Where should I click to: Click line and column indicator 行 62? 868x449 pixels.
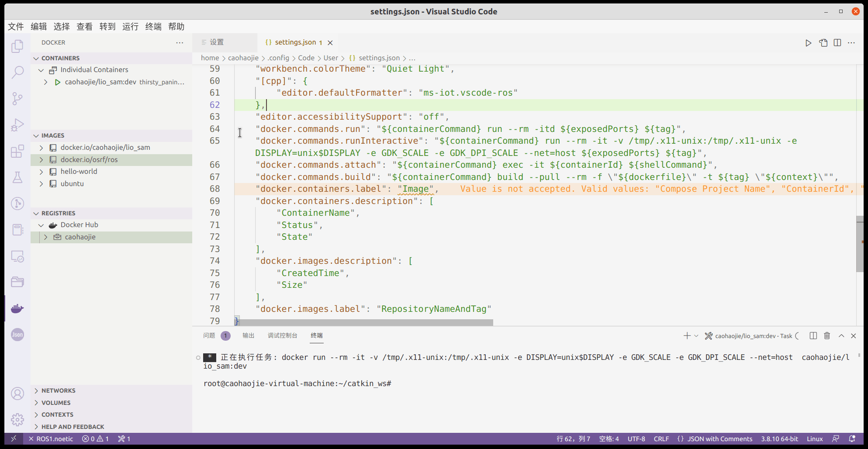[x=573, y=439]
